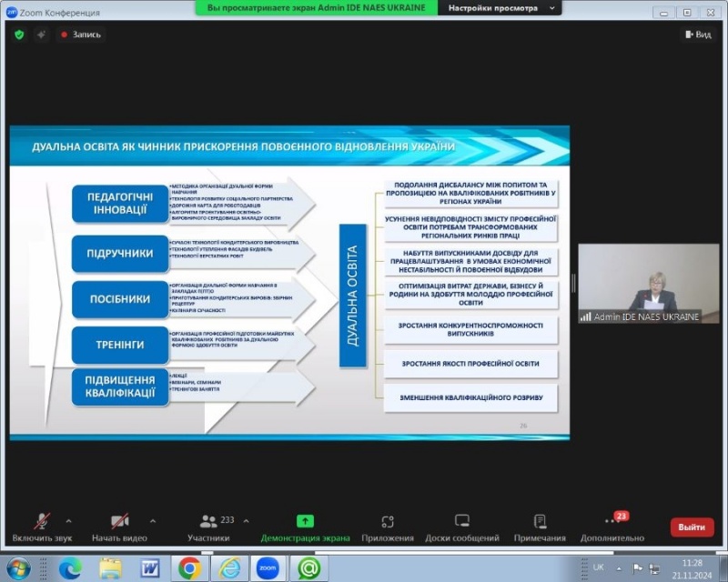728x582 pixels.
Task: Click the green encryption shield icon
Action: [19, 35]
